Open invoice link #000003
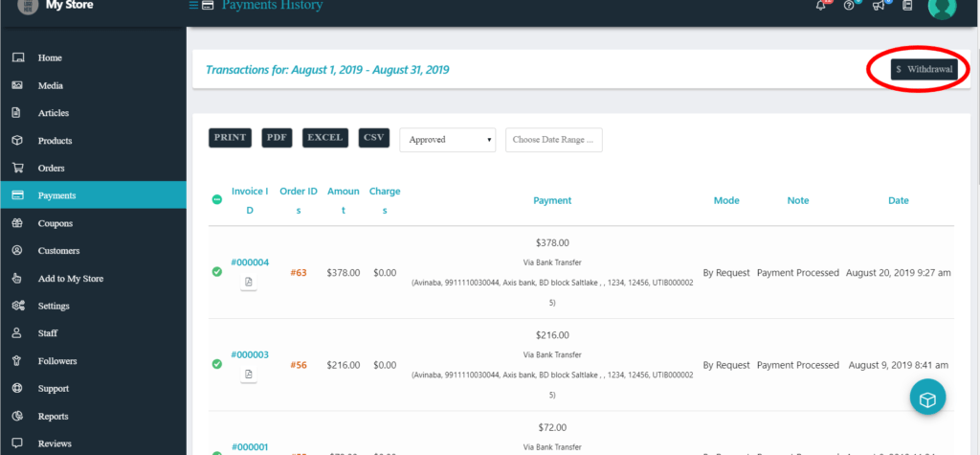This screenshot has width=980, height=455. [250, 354]
